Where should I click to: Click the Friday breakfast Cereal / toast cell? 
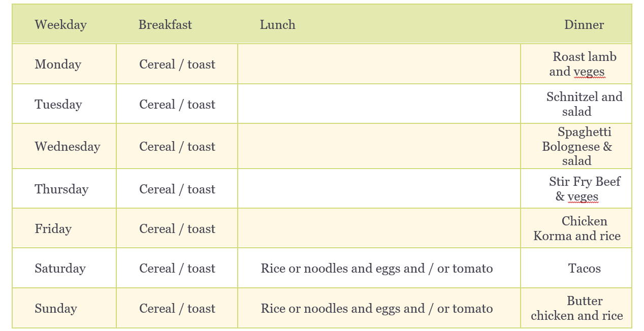177,228
